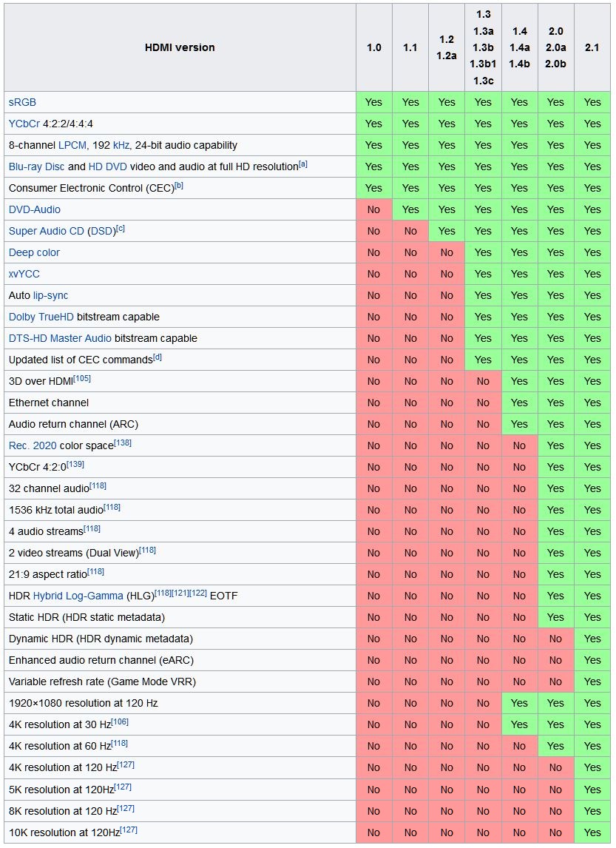616x848 pixels.
Task: Open reference 138 next to Rec. 2020
Action: (x=123, y=442)
